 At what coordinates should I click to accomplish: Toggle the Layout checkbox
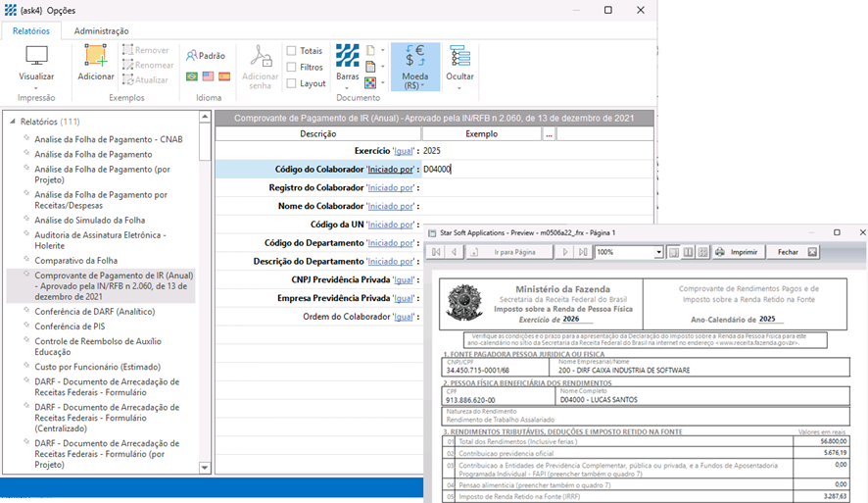[x=292, y=83]
